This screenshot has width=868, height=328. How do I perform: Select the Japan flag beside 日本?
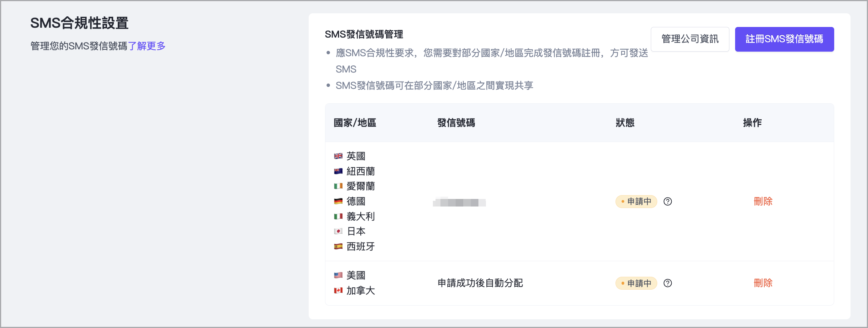338,231
